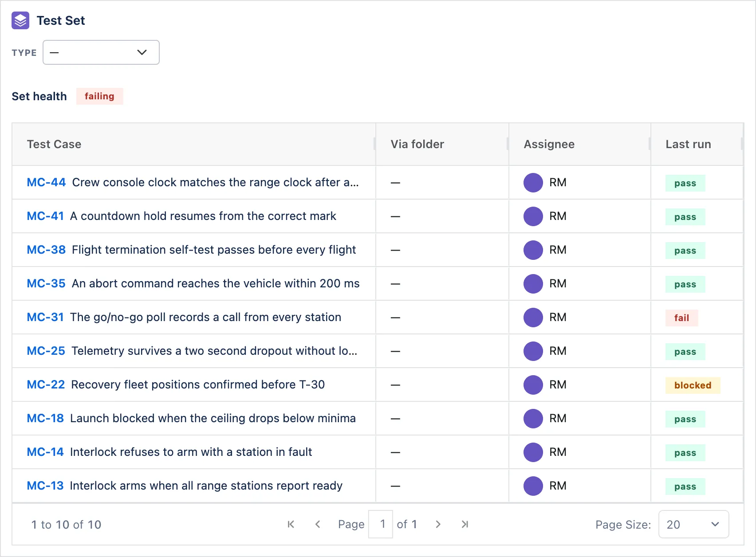Open test case MC-14 link
This screenshot has width=756, height=557.
(45, 452)
